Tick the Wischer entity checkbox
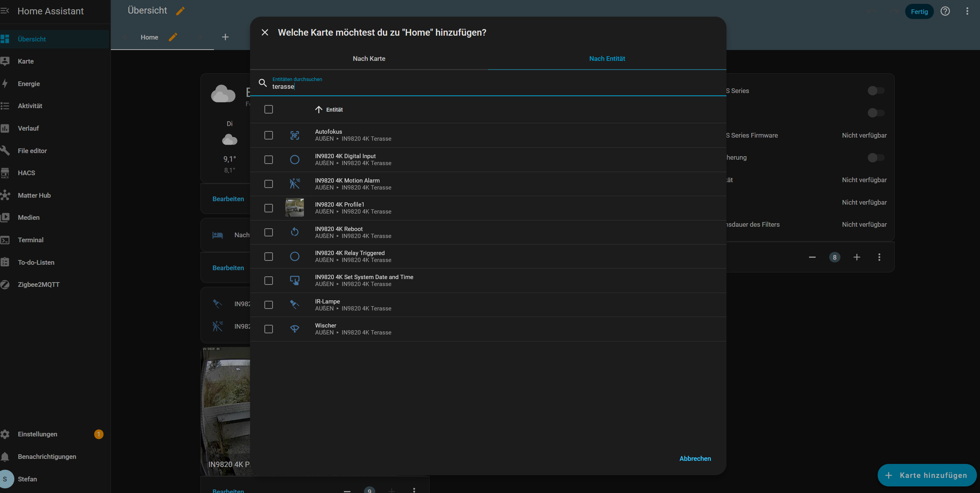 269,329
